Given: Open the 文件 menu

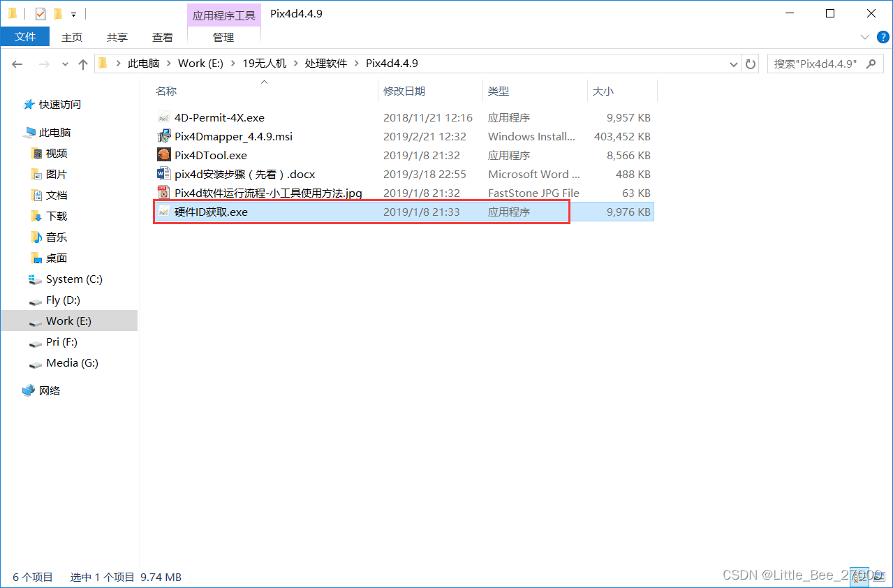Looking at the screenshot, I should 25,37.
